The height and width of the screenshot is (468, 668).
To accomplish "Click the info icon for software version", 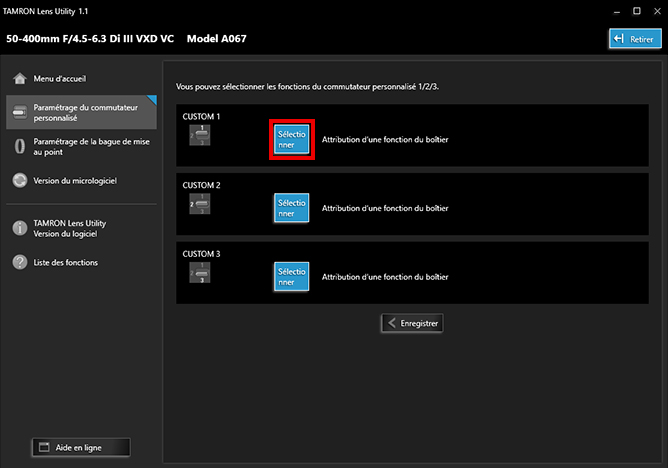I will point(20,228).
